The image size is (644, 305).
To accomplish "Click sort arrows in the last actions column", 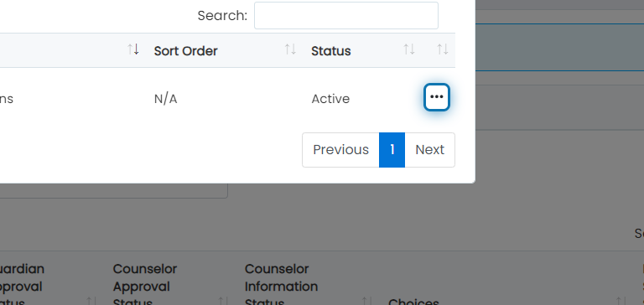I will pyautogui.click(x=443, y=50).
